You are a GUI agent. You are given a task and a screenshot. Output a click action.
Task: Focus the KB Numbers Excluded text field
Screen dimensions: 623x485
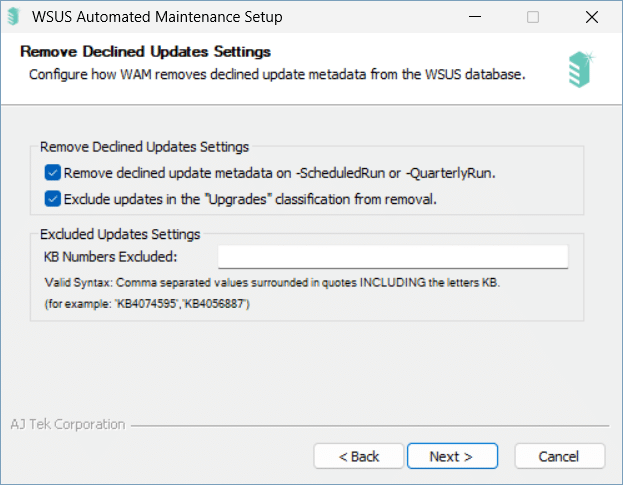tap(393, 257)
